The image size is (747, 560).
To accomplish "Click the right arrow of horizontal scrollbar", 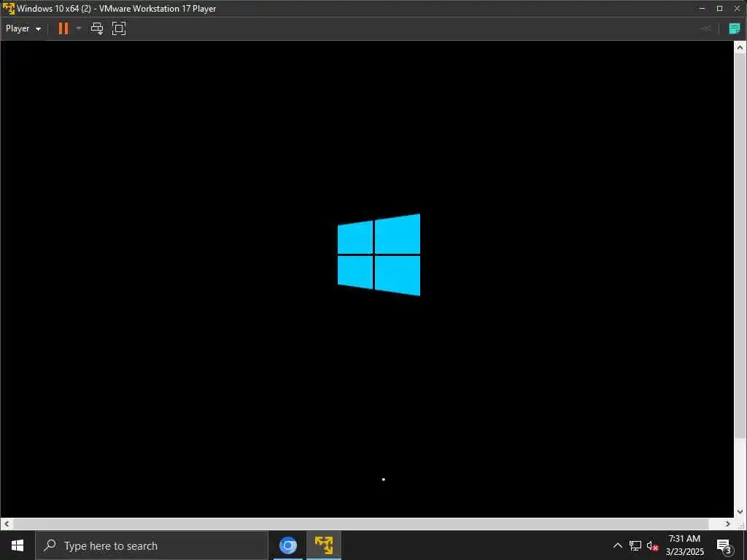I will click(727, 524).
